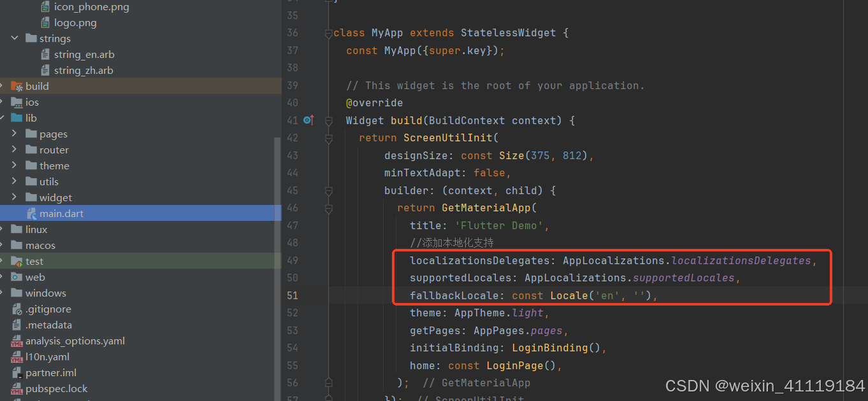Screen dimensions: 868x401
Task: Expand the router folder
Action: coord(14,150)
